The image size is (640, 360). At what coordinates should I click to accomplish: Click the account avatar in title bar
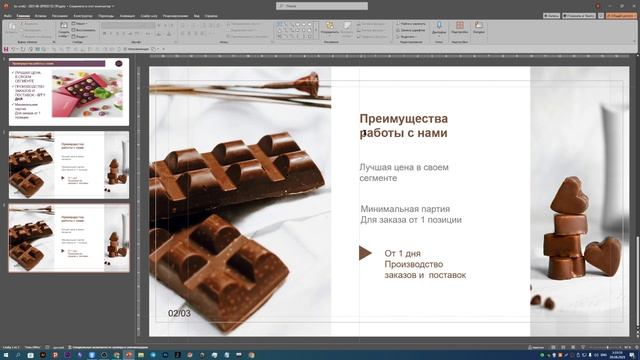pos(598,6)
